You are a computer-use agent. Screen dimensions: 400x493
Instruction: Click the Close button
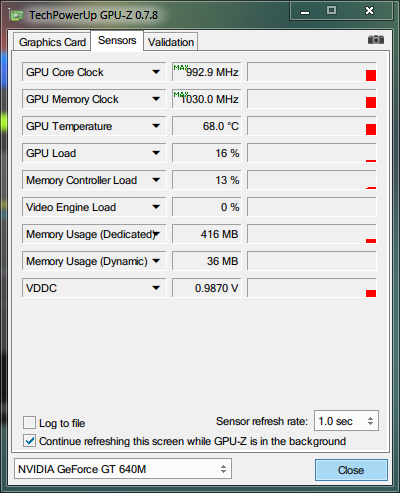click(x=351, y=470)
